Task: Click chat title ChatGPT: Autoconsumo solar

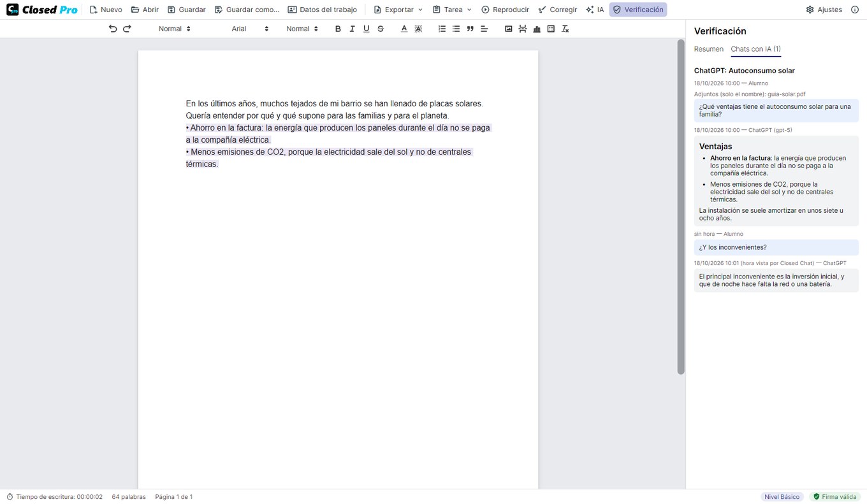Action: [745, 71]
